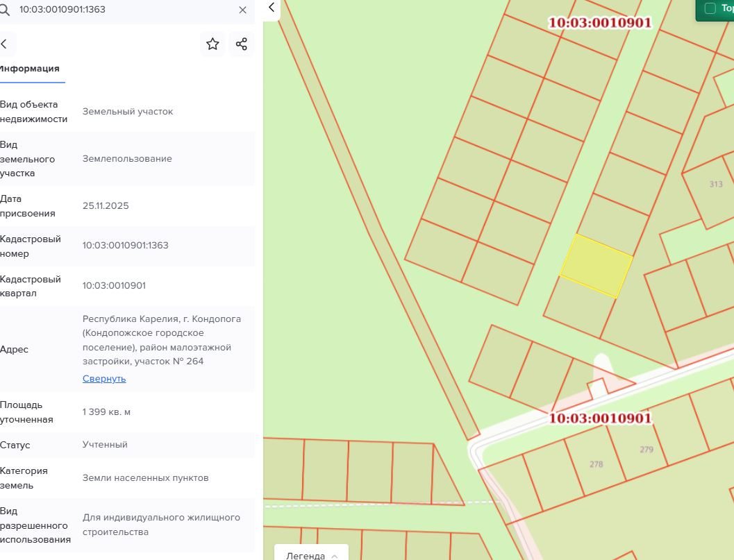This screenshot has width=734, height=560.
Task: Click the date value 25.11.2025
Action: pyautogui.click(x=106, y=206)
